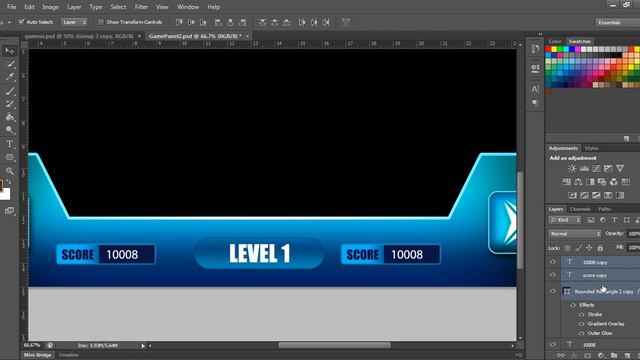This screenshot has height=360, width=640.
Task: Select the Horizontal Type tool
Action: 9,144
